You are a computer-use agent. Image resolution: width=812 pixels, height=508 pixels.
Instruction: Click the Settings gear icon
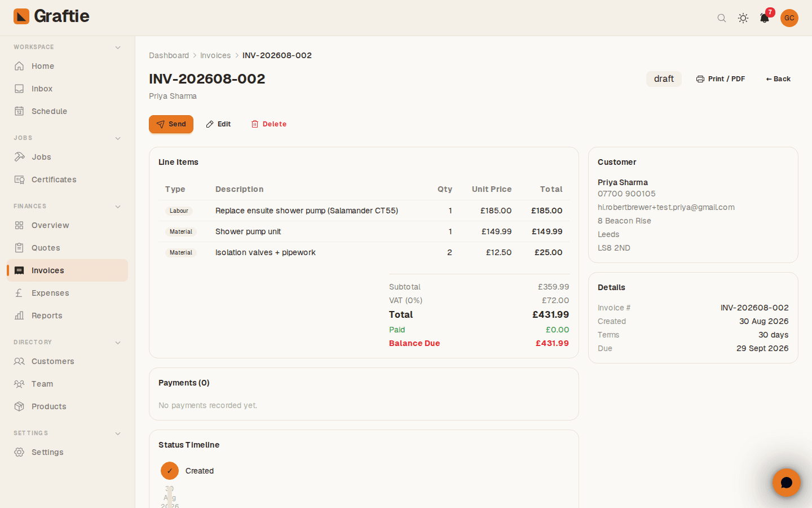tap(19, 452)
